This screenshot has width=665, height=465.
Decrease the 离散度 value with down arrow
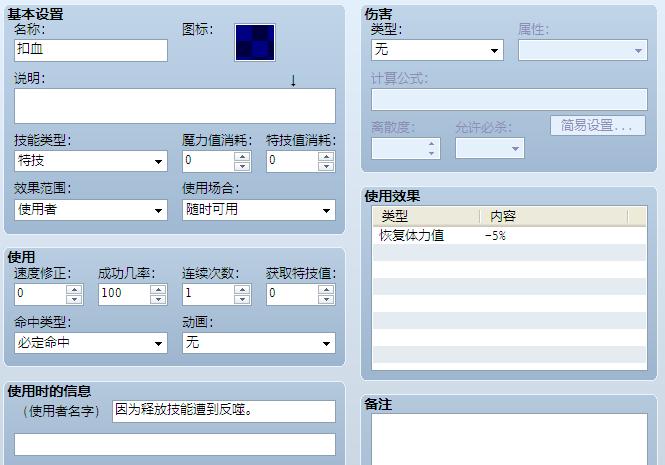coord(431,153)
